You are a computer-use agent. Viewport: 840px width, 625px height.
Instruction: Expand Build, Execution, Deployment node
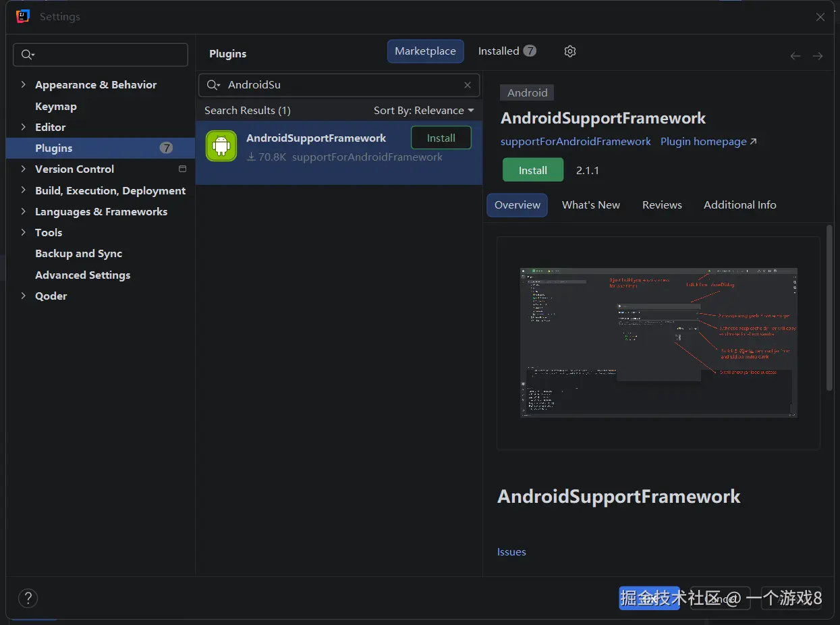[x=24, y=190]
